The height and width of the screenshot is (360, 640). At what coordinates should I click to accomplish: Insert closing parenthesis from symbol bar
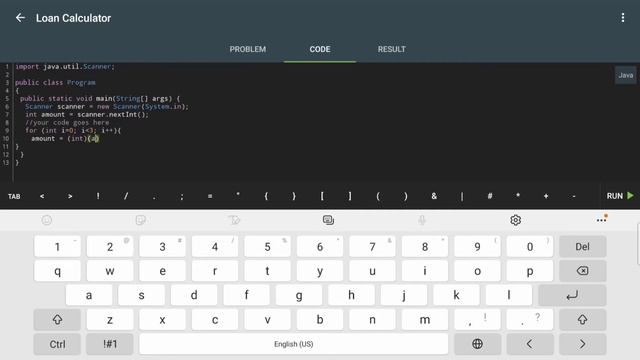(x=406, y=196)
